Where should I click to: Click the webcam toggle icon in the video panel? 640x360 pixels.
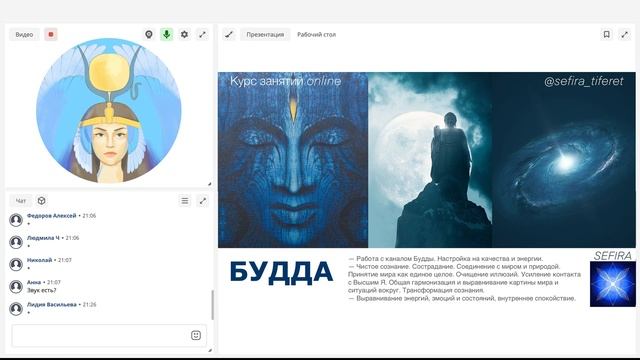149,34
